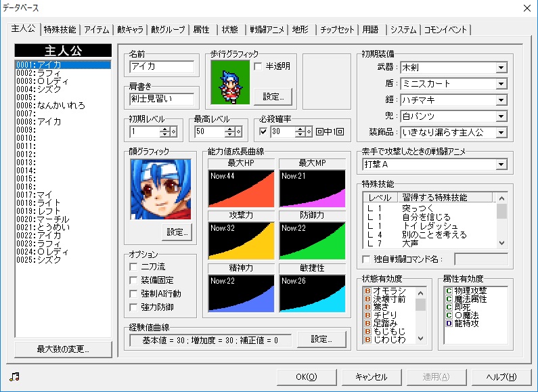Switch to the システム tab

403,30
